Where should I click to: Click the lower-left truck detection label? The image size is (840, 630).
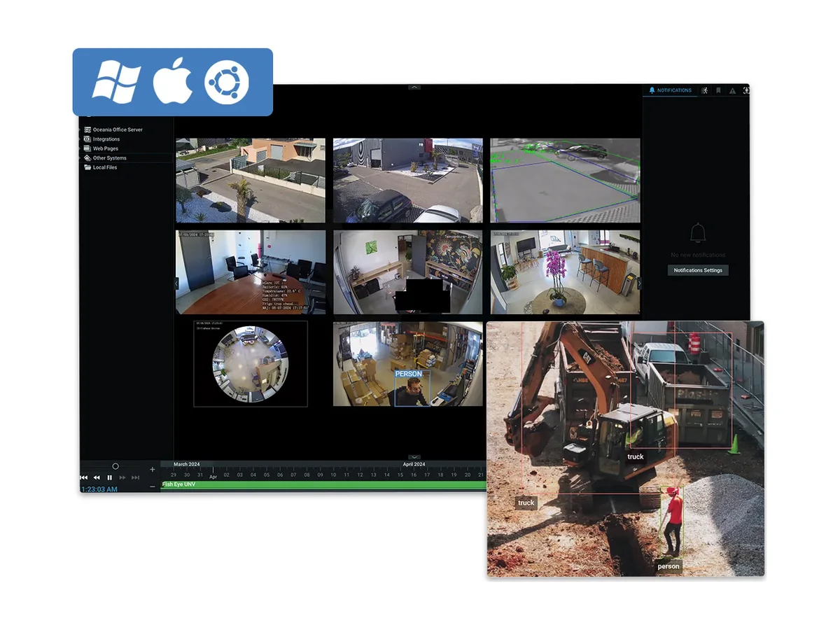526,503
